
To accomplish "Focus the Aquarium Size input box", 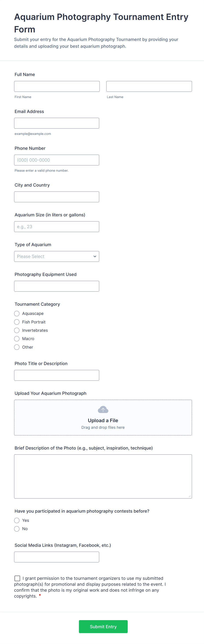I will pos(57,226).
